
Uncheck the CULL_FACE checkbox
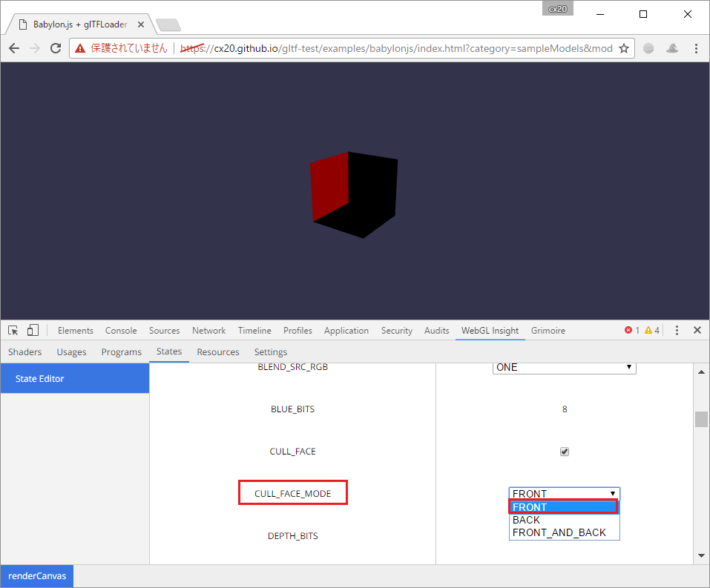pyautogui.click(x=565, y=452)
